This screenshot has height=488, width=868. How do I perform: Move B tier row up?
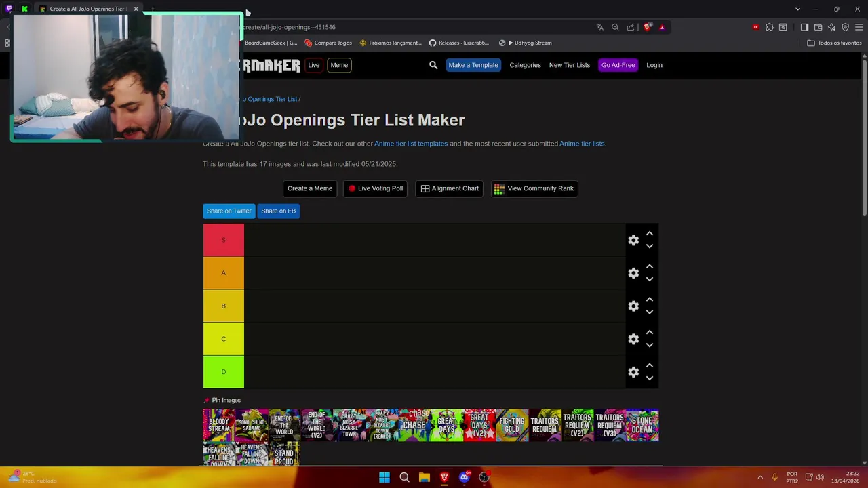click(649, 299)
